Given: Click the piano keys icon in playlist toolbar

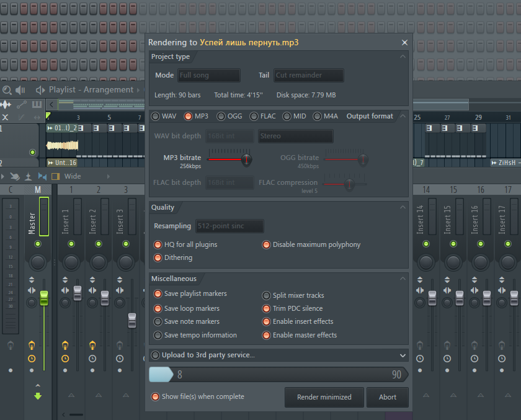Looking at the screenshot, I should click(x=37, y=105).
